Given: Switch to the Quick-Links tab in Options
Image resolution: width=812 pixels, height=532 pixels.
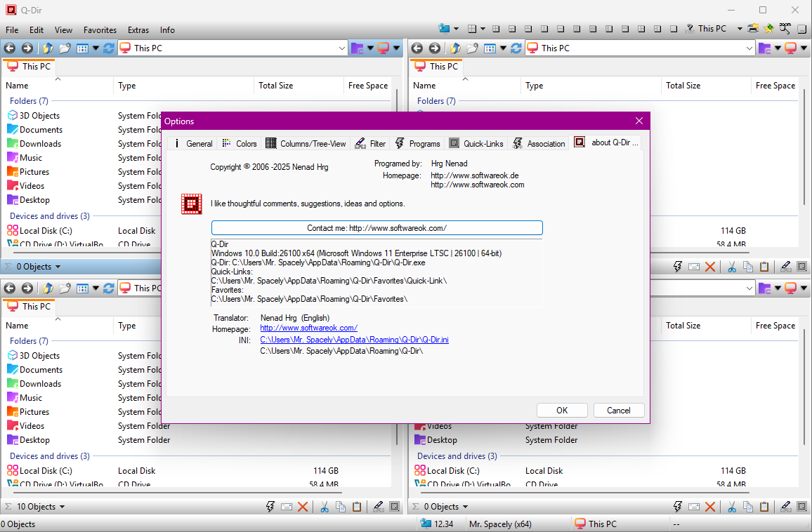Looking at the screenshot, I should click(x=476, y=143).
